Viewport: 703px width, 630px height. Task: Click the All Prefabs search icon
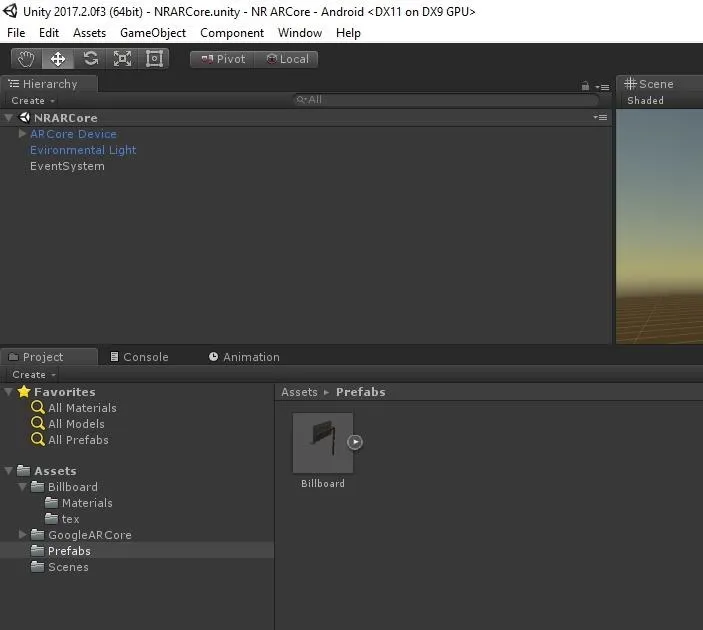38,439
